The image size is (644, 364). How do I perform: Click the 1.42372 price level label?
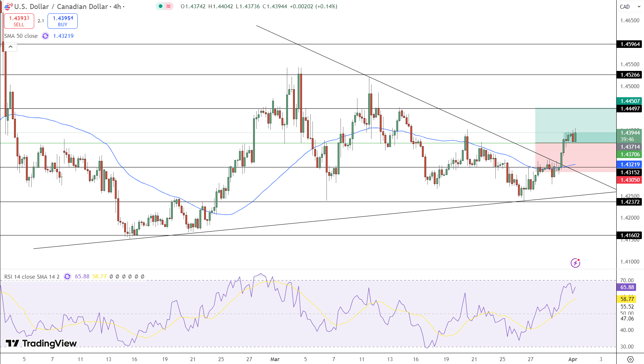[630, 202]
